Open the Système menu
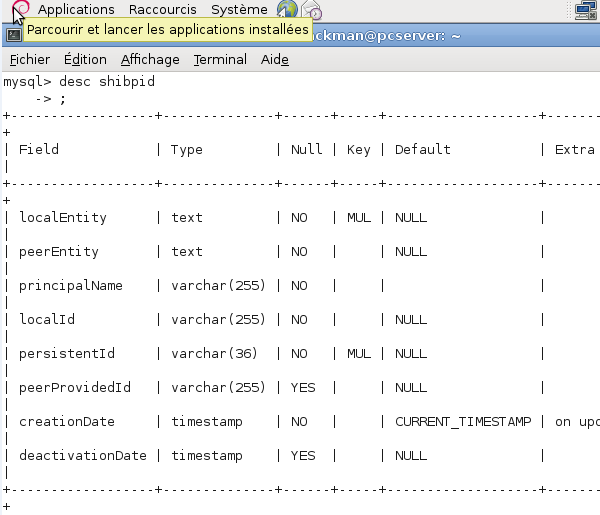The image size is (600, 515). click(x=239, y=10)
